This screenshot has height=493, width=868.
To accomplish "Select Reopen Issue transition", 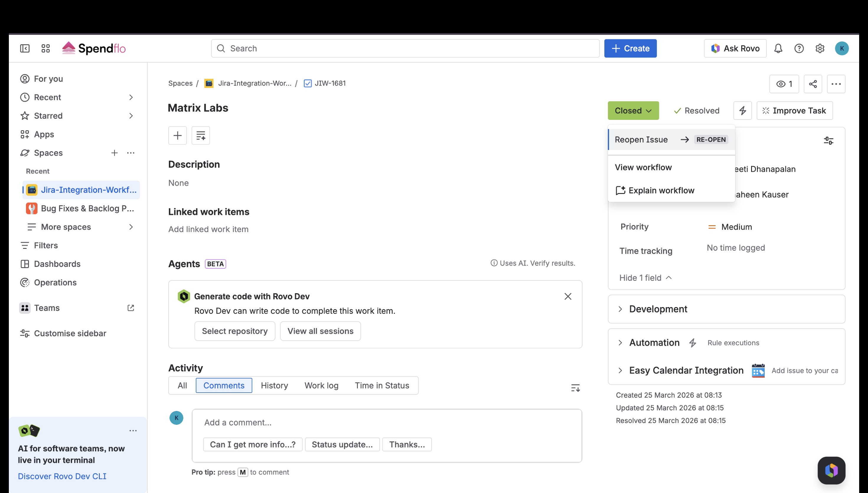I will click(671, 140).
